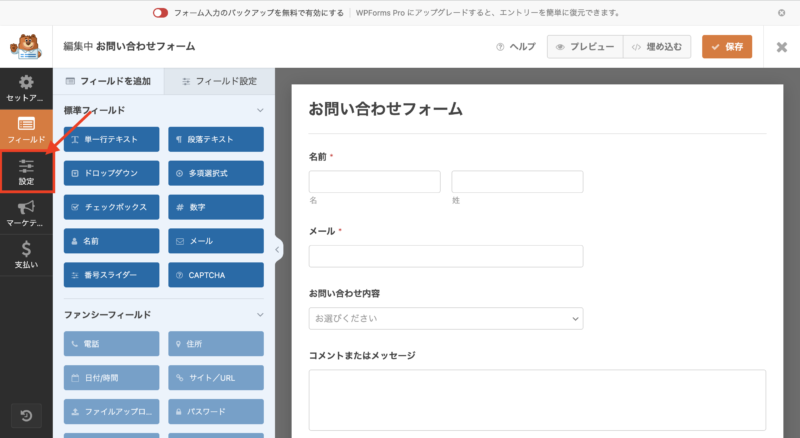Click the プレビュー preview button
This screenshot has height=438, width=800.
585,47
